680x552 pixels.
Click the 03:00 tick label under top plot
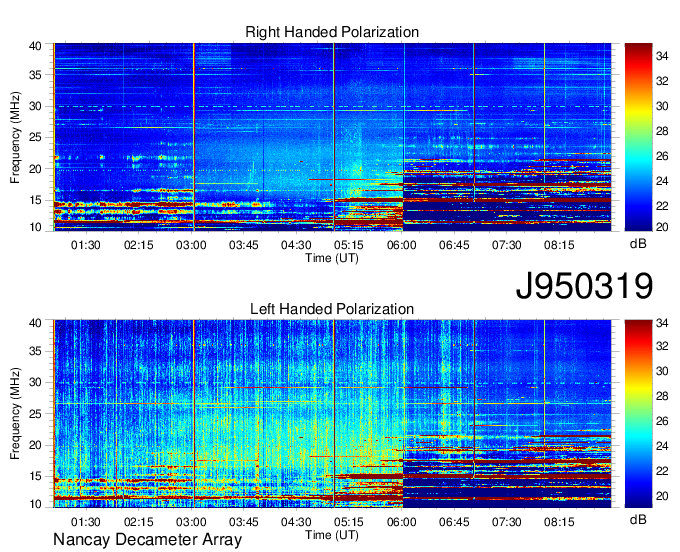[191, 245]
